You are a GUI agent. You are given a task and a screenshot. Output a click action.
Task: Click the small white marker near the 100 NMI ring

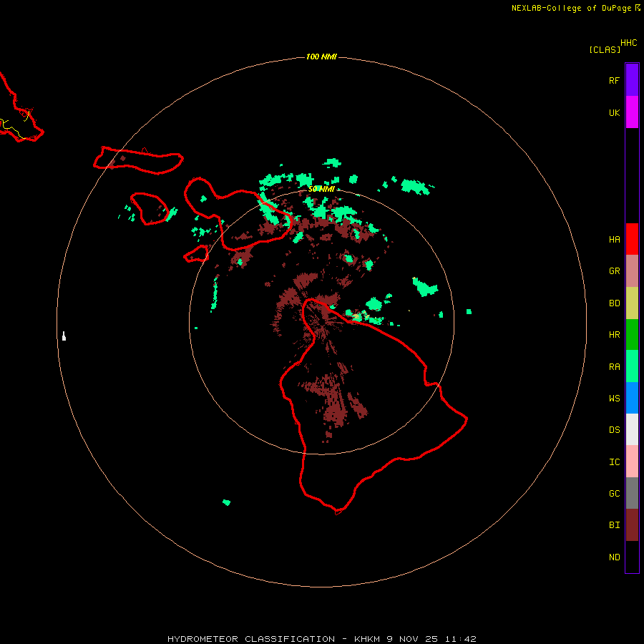(x=64, y=336)
